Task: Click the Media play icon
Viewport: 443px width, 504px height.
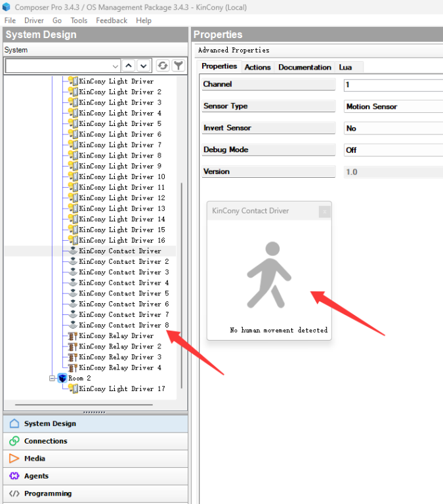Action: (x=14, y=458)
